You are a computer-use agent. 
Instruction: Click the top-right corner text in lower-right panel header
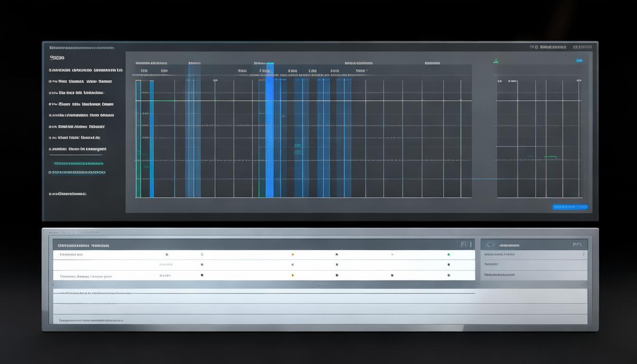(577, 245)
